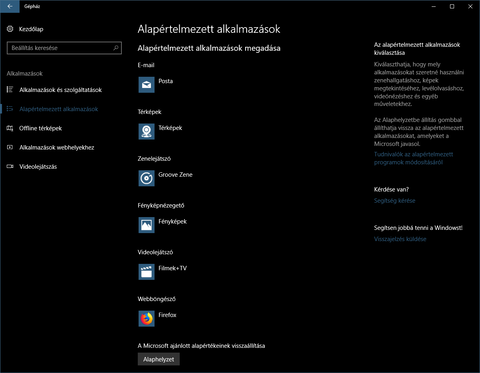Open Segítség kérése help link
The image size is (480, 373).
pyautogui.click(x=394, y=201)
